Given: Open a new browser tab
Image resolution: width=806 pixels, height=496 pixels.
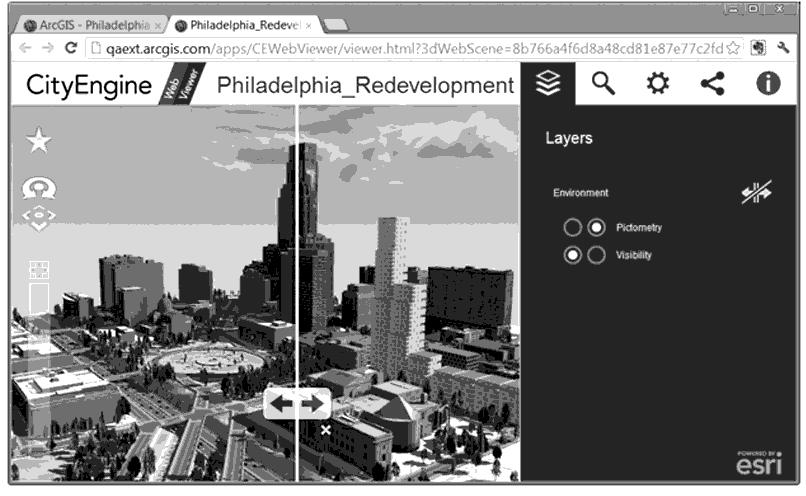Looking at the screenshot, I should tap(336, 25).
